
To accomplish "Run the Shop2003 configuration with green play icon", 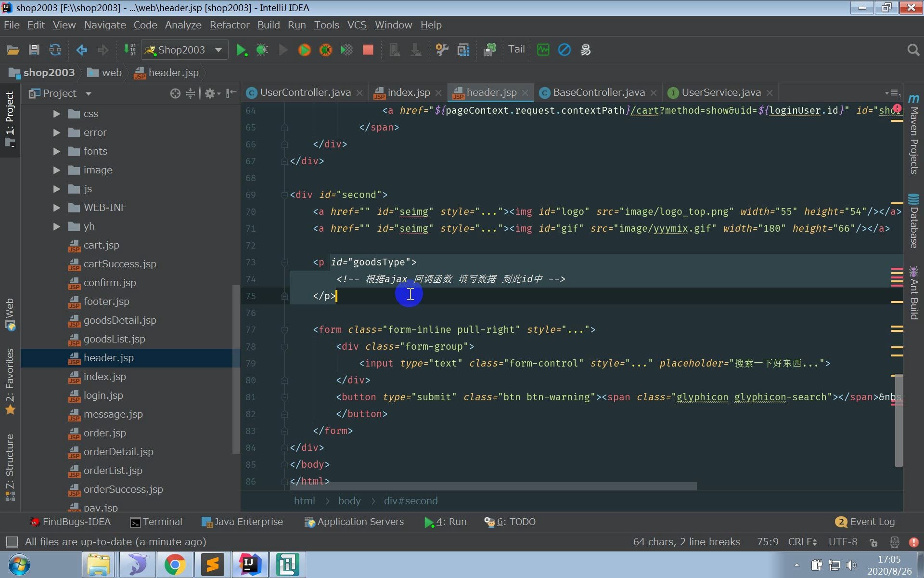I will click(x=241, y=50).
